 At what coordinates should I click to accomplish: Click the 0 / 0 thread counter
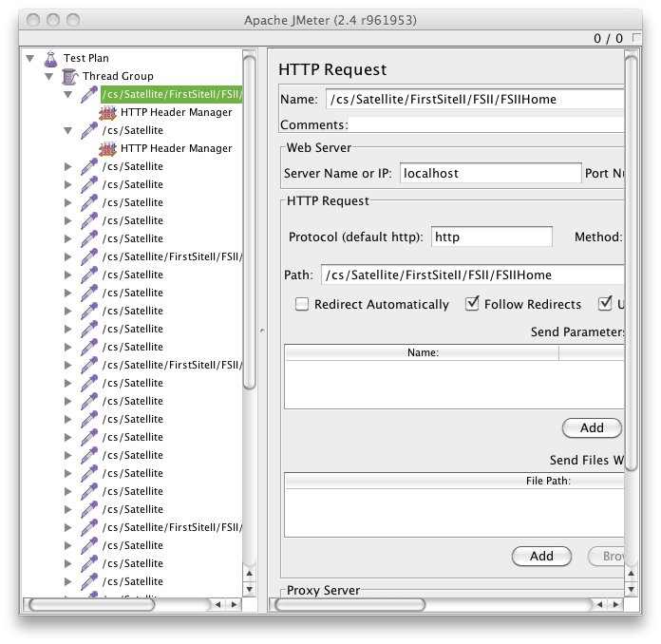(x=608, y=38)
